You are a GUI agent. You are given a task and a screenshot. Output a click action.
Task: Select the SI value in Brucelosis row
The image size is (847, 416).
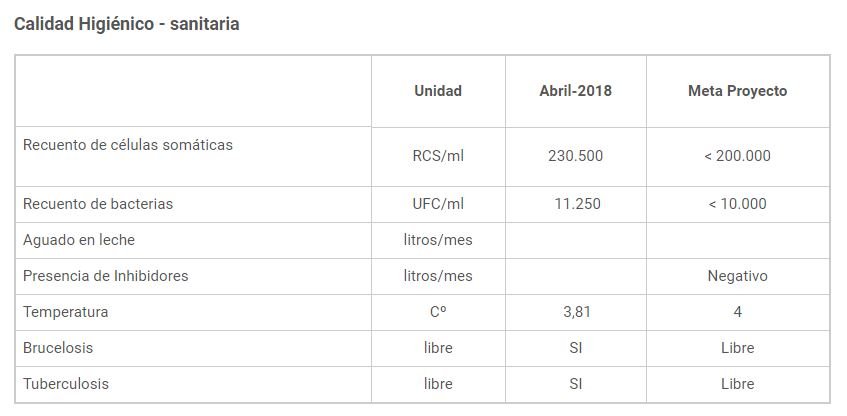(576, 348)
